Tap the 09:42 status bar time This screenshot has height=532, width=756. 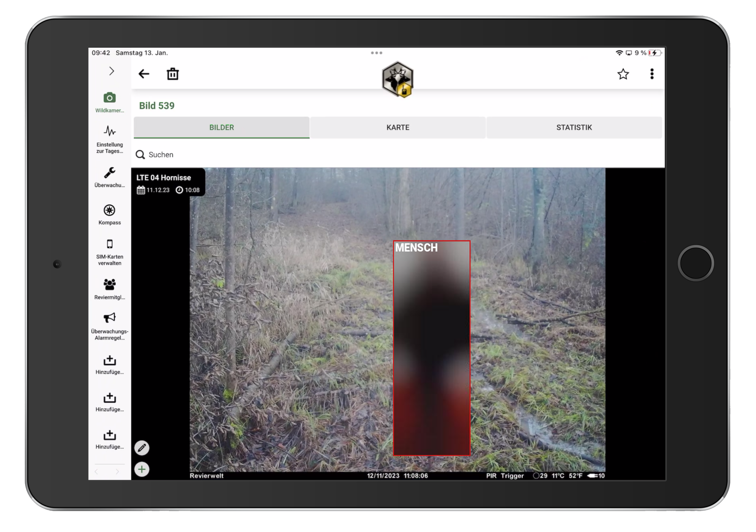click(101, 53)
